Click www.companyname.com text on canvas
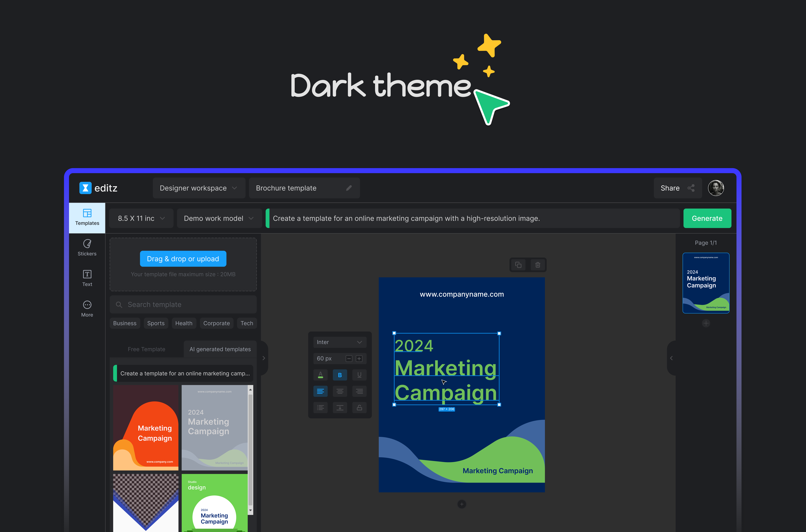806x532 pixels. [462, 294]
